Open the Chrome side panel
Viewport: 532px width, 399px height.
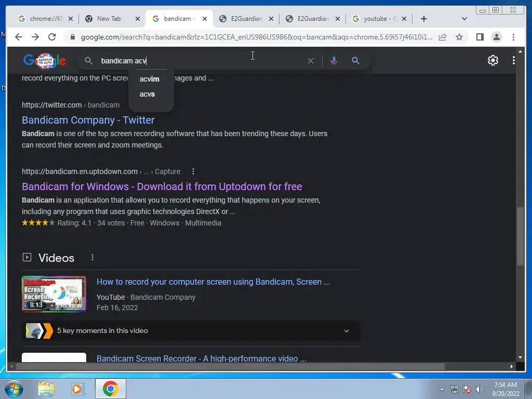[x=480, y=37]
